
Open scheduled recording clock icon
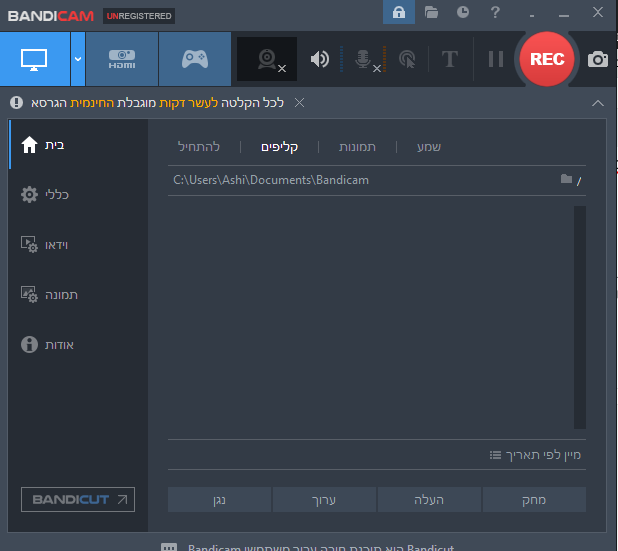pyautogui.click(x=463, y=12)
